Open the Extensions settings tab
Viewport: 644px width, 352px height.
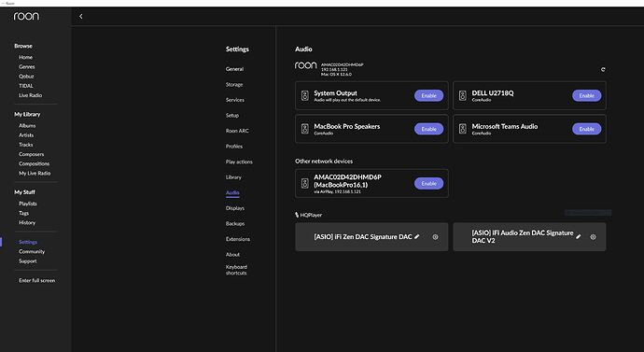(x=237, y=239)
